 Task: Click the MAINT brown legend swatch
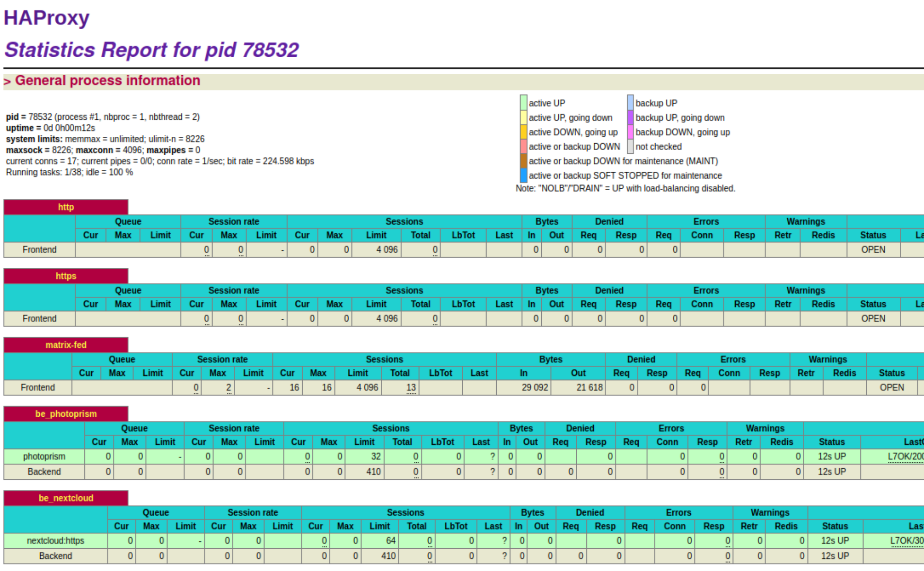click(523, 161)
